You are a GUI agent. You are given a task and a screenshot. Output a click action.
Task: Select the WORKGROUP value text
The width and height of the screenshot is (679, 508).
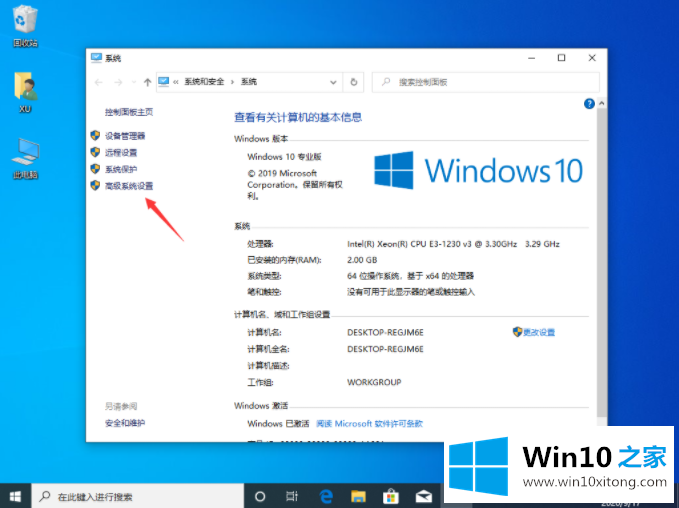[x=374, y=382]
